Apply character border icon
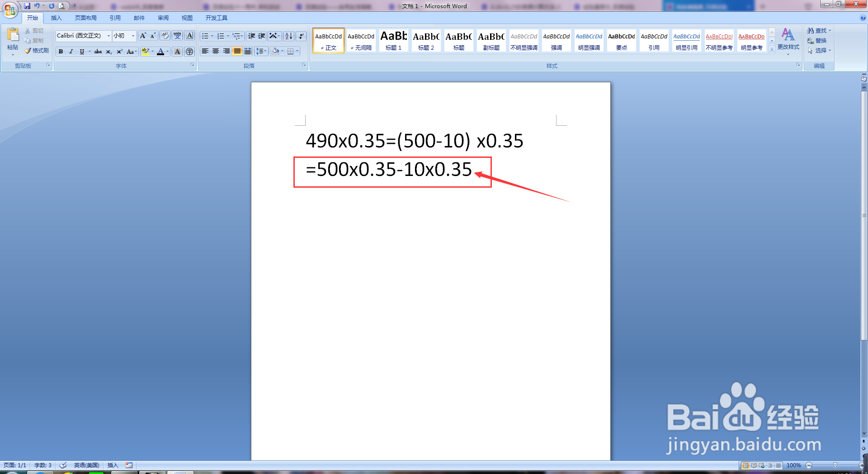868x474 pixels. point(190,36)
